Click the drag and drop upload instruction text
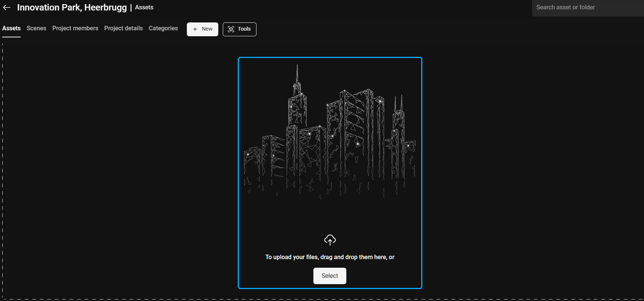 [x=330, y=257]
